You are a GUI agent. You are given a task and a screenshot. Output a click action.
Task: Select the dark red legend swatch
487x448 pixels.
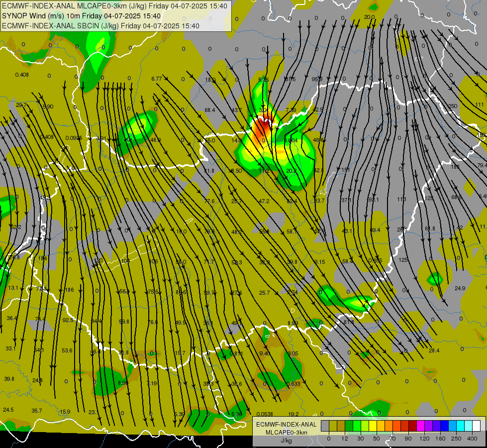coord(412,426)
